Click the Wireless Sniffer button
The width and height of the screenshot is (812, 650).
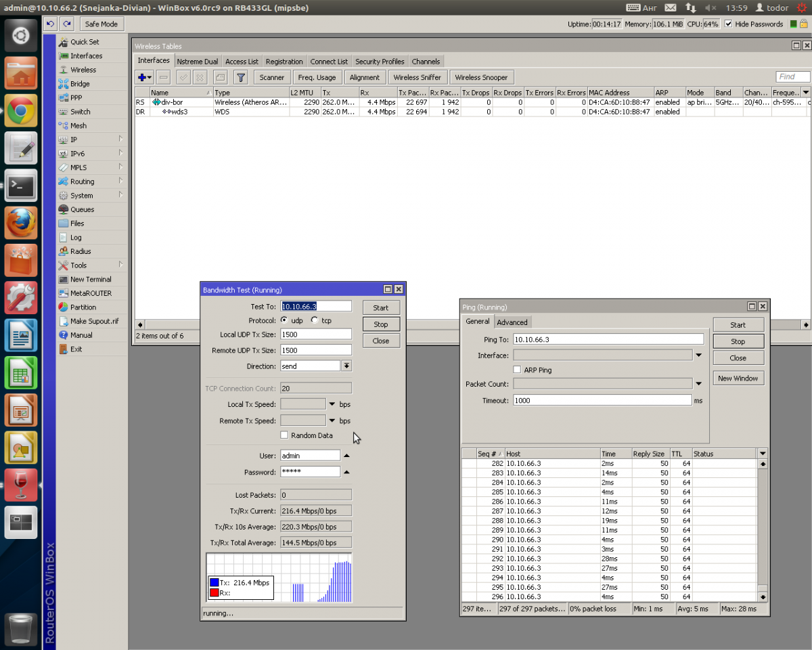coord(417,77)
